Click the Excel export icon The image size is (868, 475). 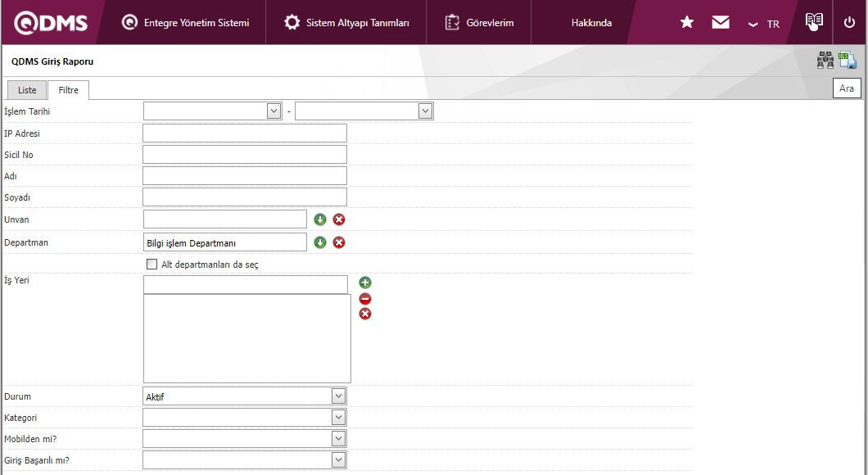(847, 61)
